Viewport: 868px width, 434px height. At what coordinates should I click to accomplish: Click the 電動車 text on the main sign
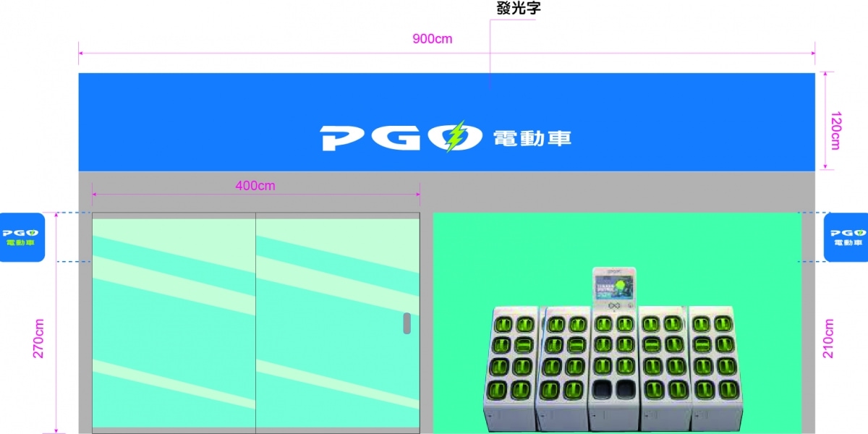pos(532,138)
